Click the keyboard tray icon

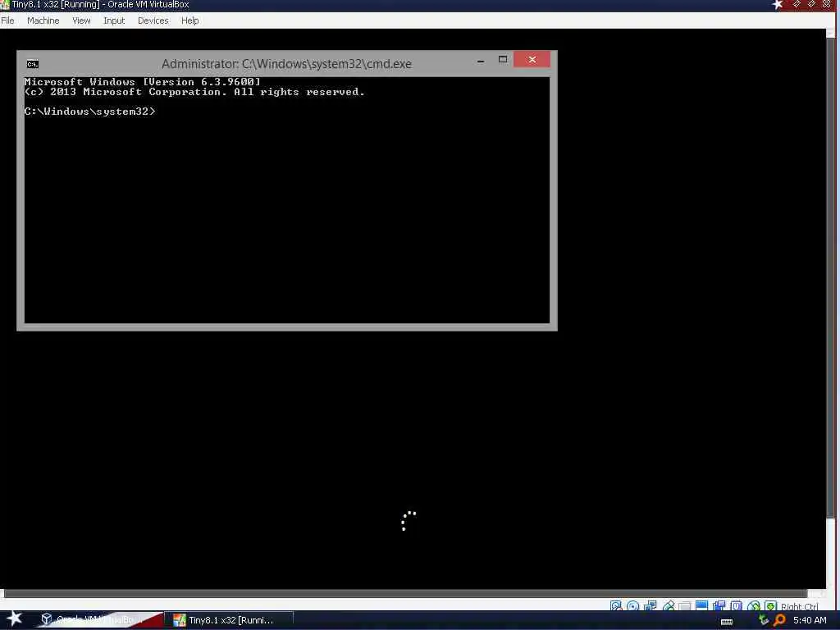[727, 622]
